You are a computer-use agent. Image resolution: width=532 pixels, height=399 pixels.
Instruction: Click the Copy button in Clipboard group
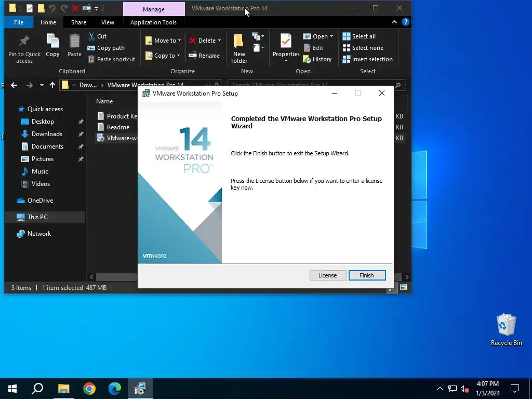click(x=52, y=46)
